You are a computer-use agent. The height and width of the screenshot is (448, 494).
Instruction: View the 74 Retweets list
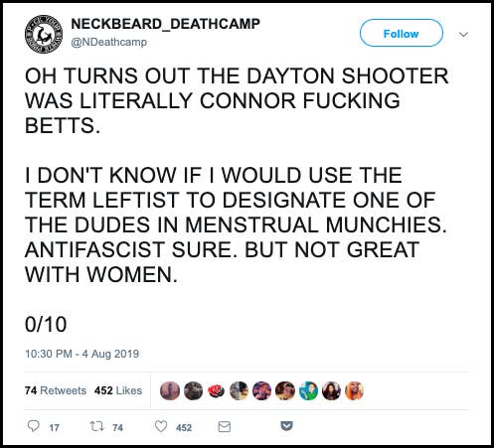pyautogui.click(x=56, y=390)
